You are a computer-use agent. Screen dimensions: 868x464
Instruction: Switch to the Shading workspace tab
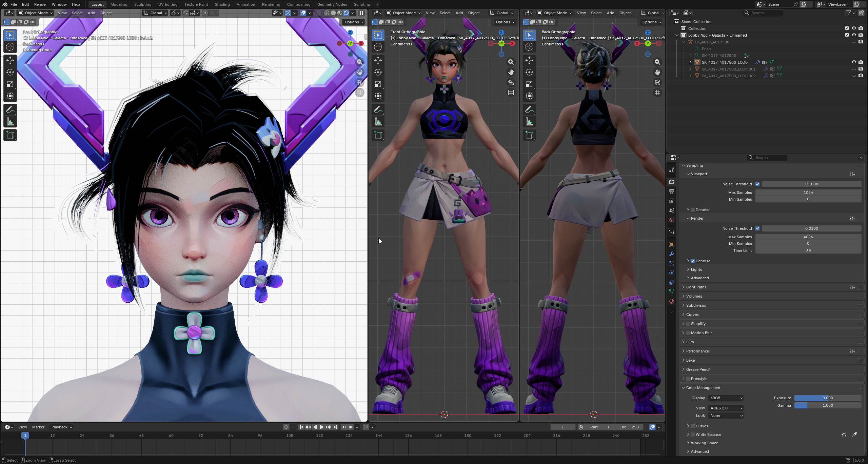click(222, 4)
